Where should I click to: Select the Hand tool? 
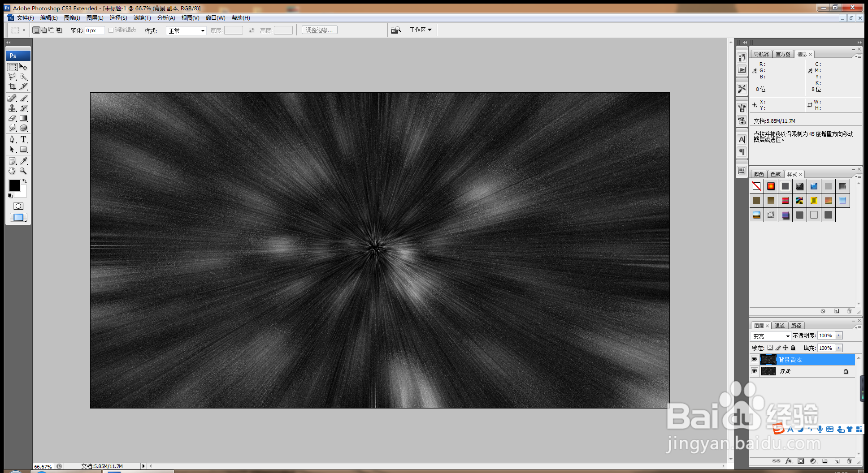coord(13,171)
